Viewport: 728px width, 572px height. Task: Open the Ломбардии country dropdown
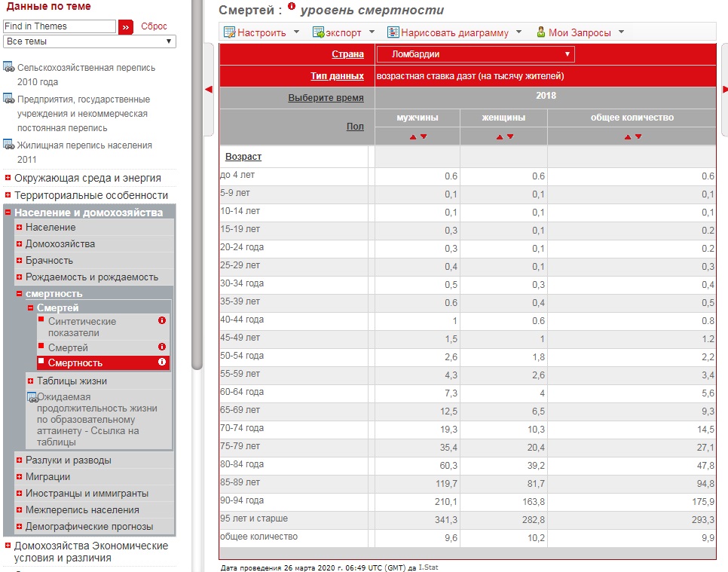pos(476,54)
